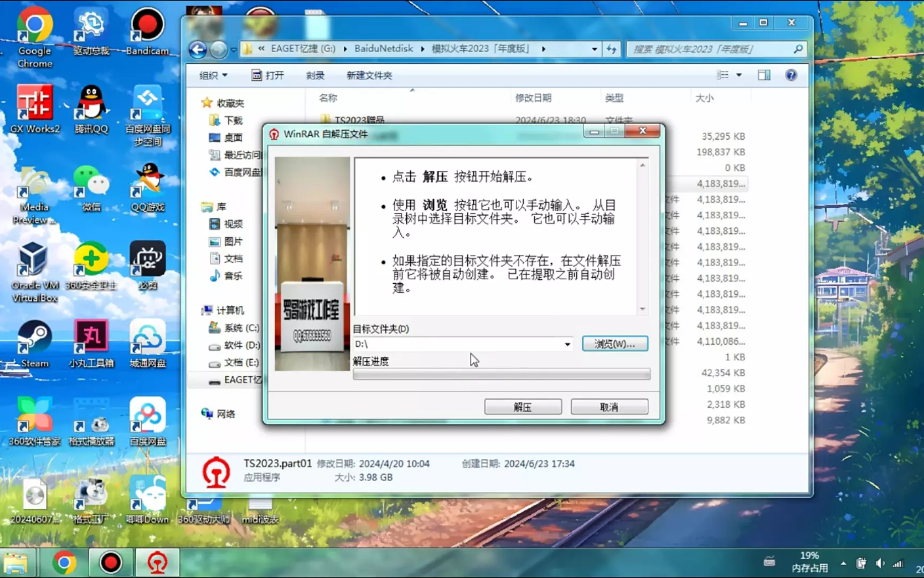Viewport: 924px width, 578px height.
Task: Click the 解压进度 progress bar
Action: 502,374
